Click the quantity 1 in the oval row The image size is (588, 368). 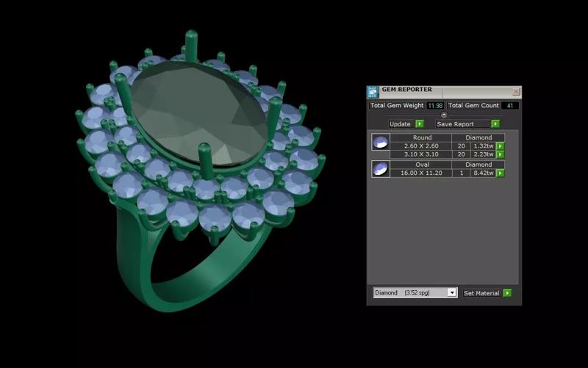(x=462, y=173)
